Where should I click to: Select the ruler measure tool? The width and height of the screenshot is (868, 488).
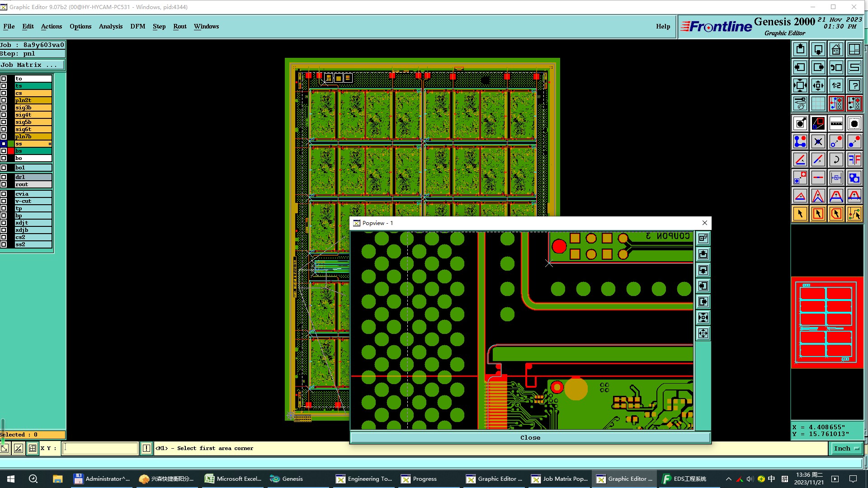tap(836, 123)
